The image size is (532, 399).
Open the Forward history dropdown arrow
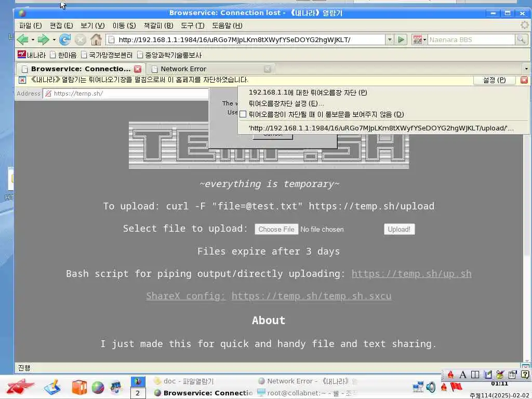click(54, 39)
